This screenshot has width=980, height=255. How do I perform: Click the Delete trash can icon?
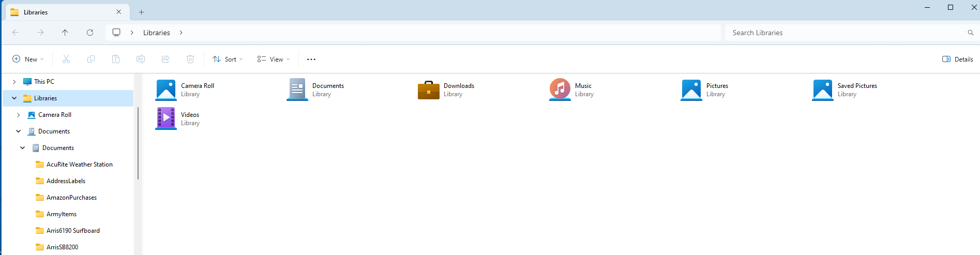tap(190, 59)
